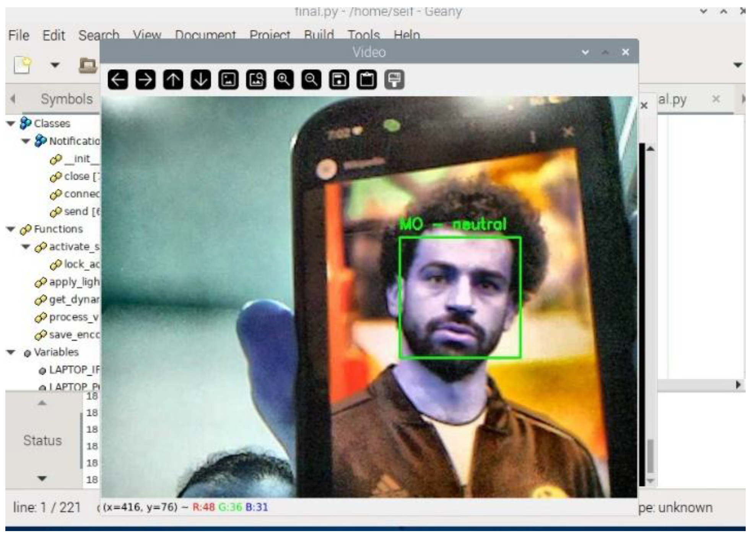
Task: Click the new file icon in Geany toolbar
Action: (x=23, y=65)
